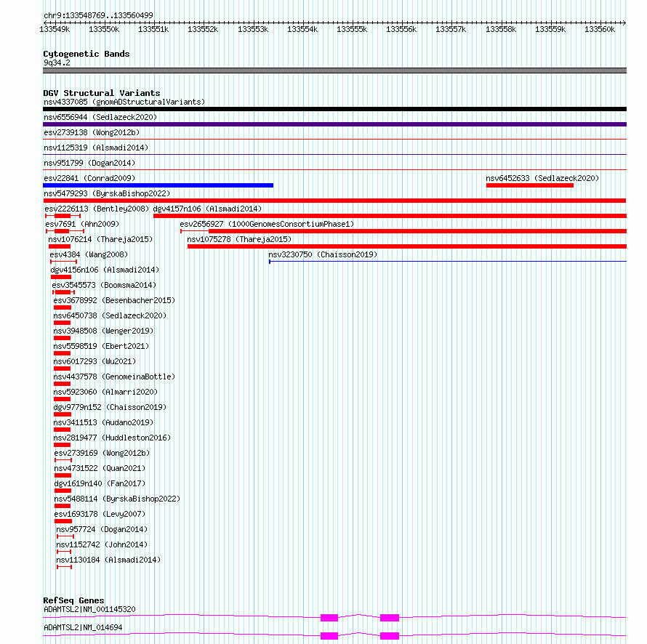Open variant nsv2819477 (Huddleston2016)
This screenshot has height=644, width=647.
pyautogui.click(x=112, y=438)
